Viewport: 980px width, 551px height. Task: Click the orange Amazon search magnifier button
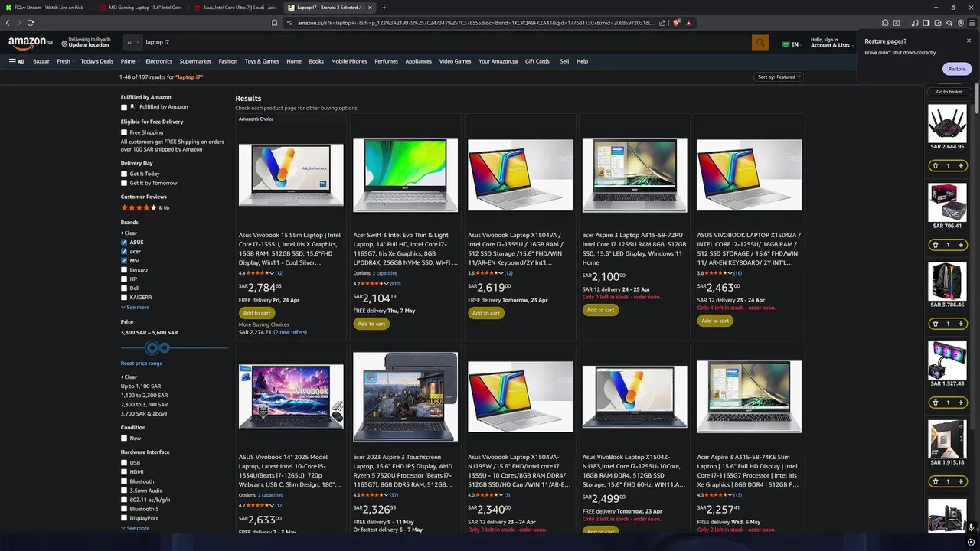click(759, 43)
